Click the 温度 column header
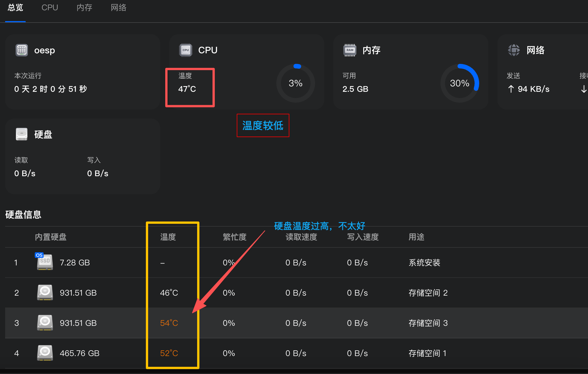The image size is (588, 374). [168, 237]
